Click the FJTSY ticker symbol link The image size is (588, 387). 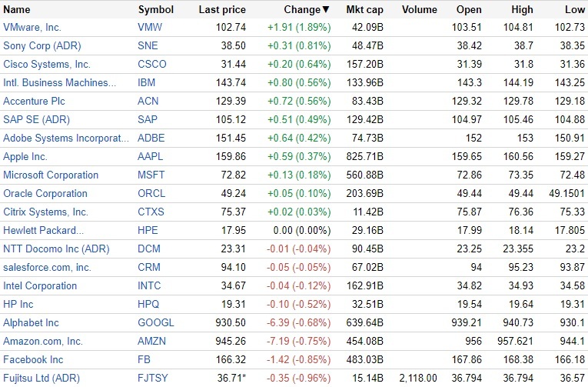pyautogui.click(x=154, y=379)
